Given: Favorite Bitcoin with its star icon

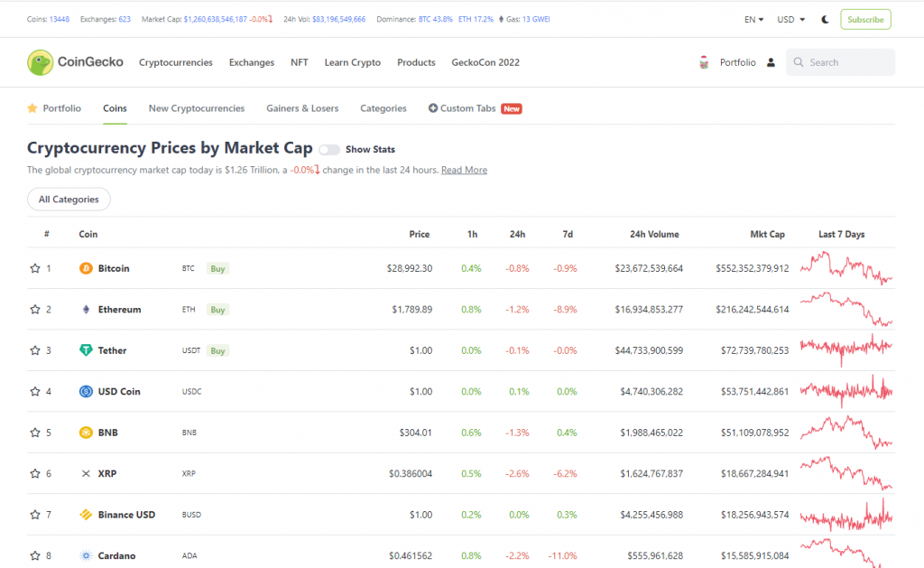Looking at the screenshot, I should 35,268.
